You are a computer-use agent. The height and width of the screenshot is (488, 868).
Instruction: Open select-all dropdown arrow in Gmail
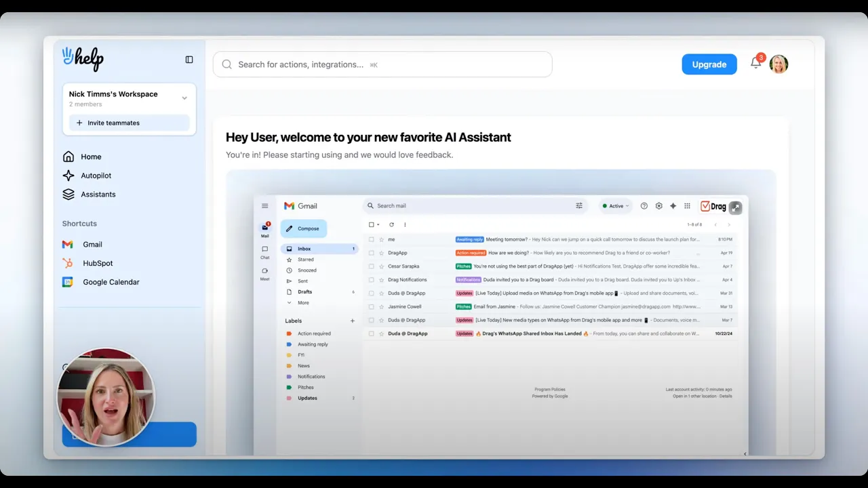378,224
